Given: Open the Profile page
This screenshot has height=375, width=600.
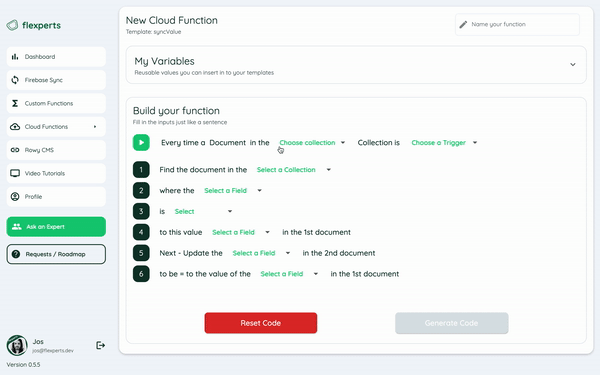Looking at the screenshot, I should pyautogui.click(x=56, y=197).
